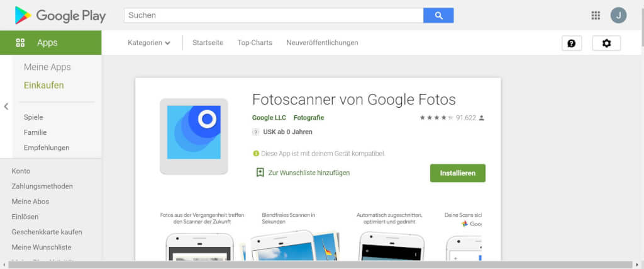The image size is (644, 269).
Task: Open the Google apps grid
Action: coord(596,16)
